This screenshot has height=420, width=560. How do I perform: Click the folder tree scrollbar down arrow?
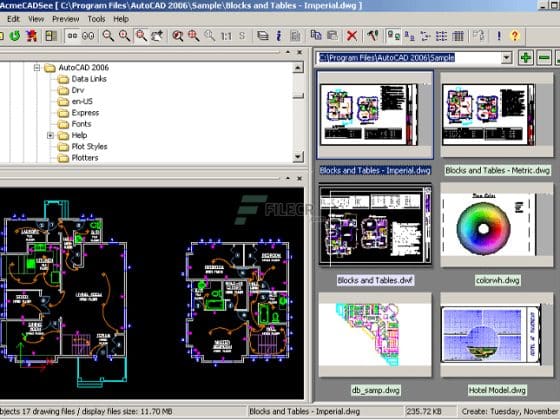point(298,156)
